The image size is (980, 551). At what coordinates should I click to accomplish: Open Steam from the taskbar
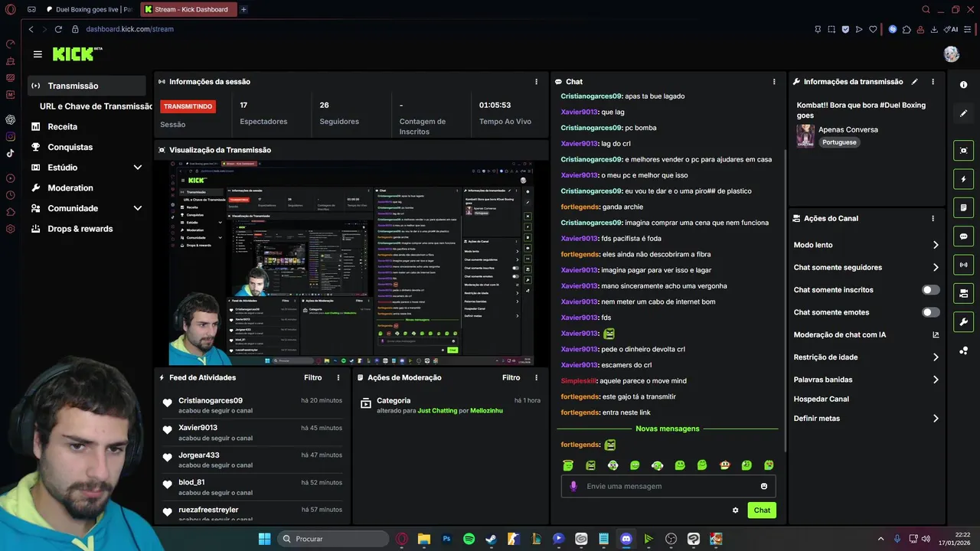(x=491, y=539)
